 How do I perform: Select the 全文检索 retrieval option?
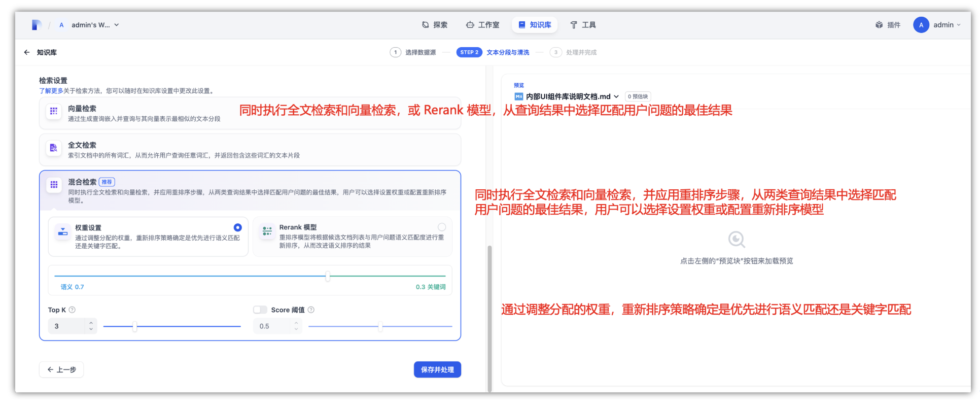[250, 150]
